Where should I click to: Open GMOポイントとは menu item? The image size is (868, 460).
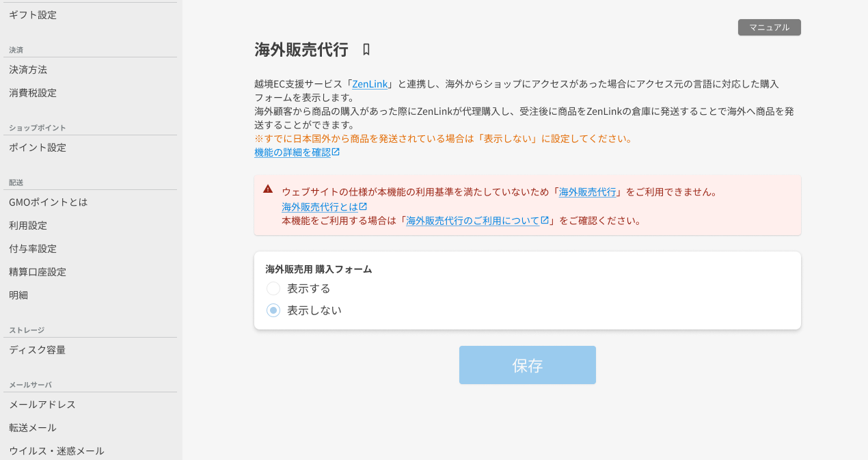point(49,202)
